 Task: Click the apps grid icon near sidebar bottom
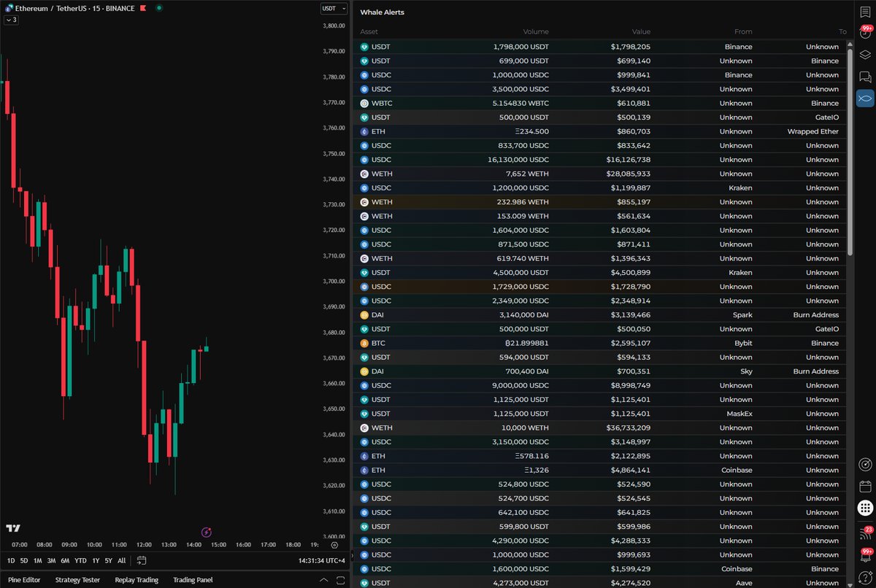point(865,506)
